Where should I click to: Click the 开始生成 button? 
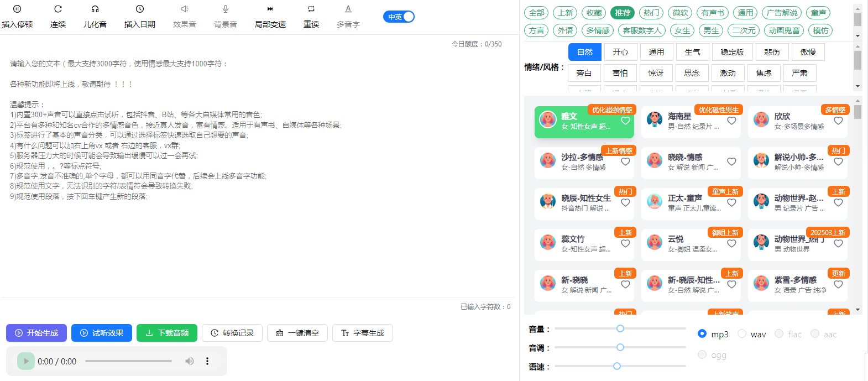point(36,333)
